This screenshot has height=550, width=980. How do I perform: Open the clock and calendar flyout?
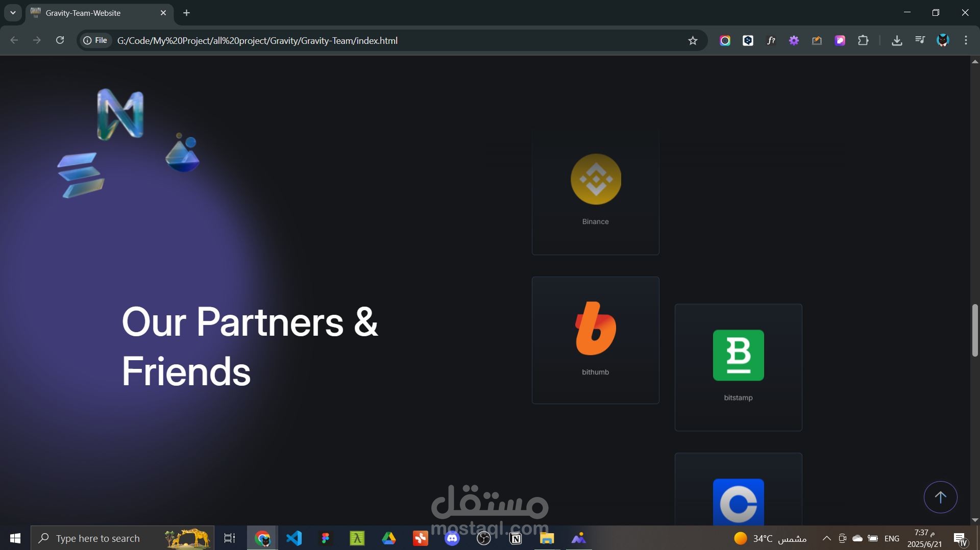pos(924,538)
